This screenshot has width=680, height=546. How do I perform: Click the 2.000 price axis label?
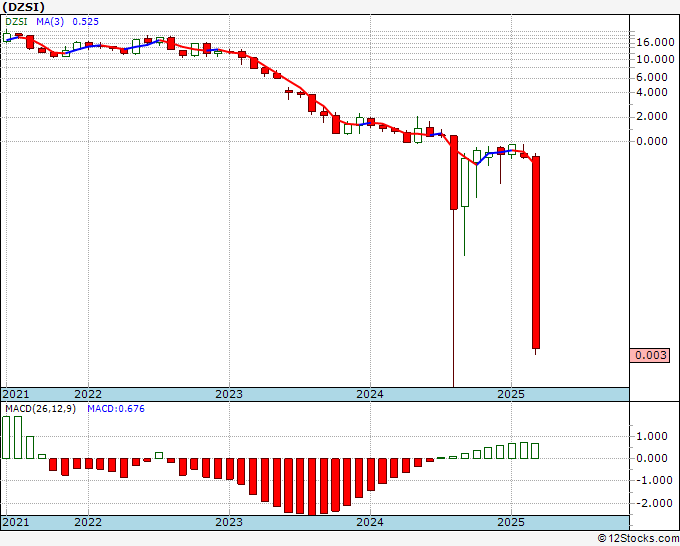tap(652, 116)
